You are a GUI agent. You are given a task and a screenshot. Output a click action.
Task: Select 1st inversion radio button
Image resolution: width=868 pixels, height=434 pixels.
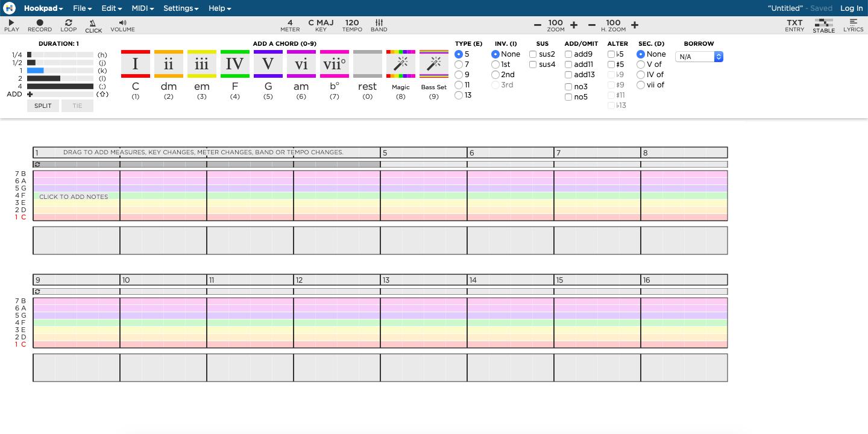tap(495, 64)
